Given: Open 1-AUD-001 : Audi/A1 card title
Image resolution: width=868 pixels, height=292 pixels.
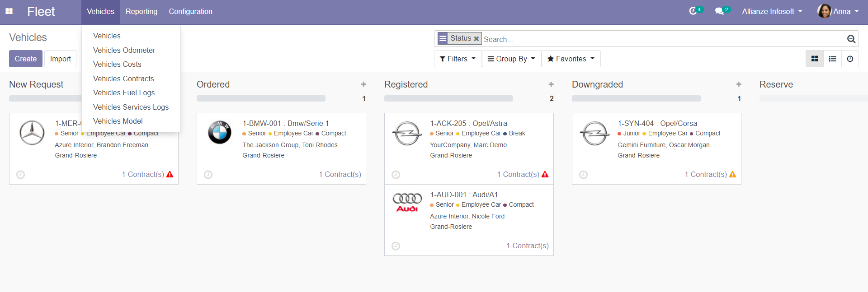Looking at the screenshot, I should tap(464, 195).
